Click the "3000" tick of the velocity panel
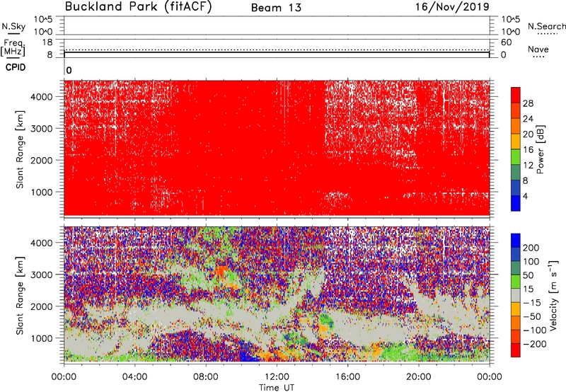 point(42,275)
